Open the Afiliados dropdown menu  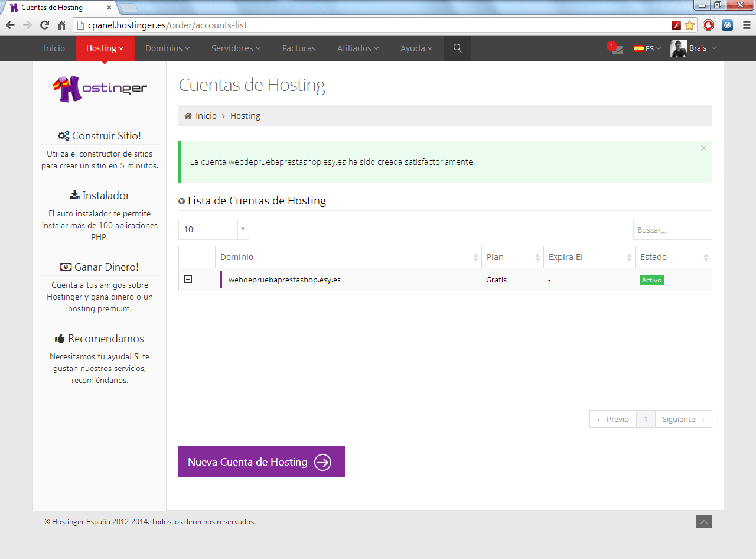coord(358,48)
